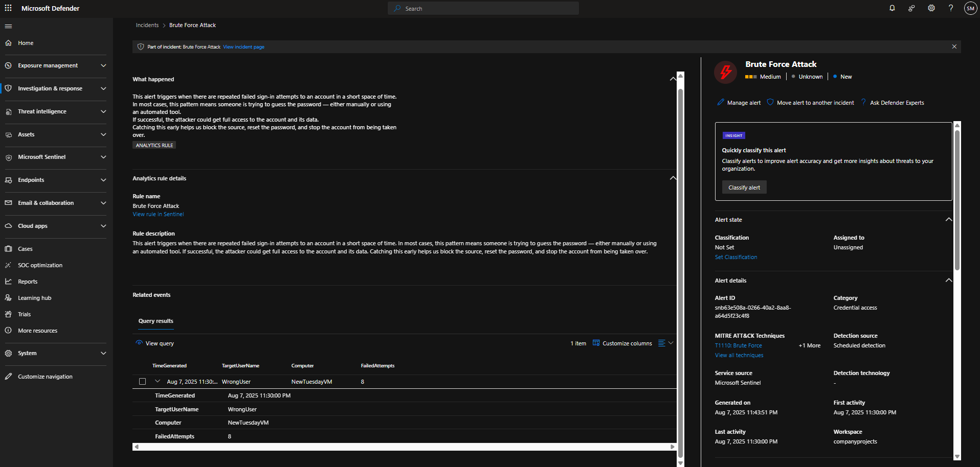This screenshot has height=467, width=980.
Task: Select the Query results tab
Action: [156, 321]
